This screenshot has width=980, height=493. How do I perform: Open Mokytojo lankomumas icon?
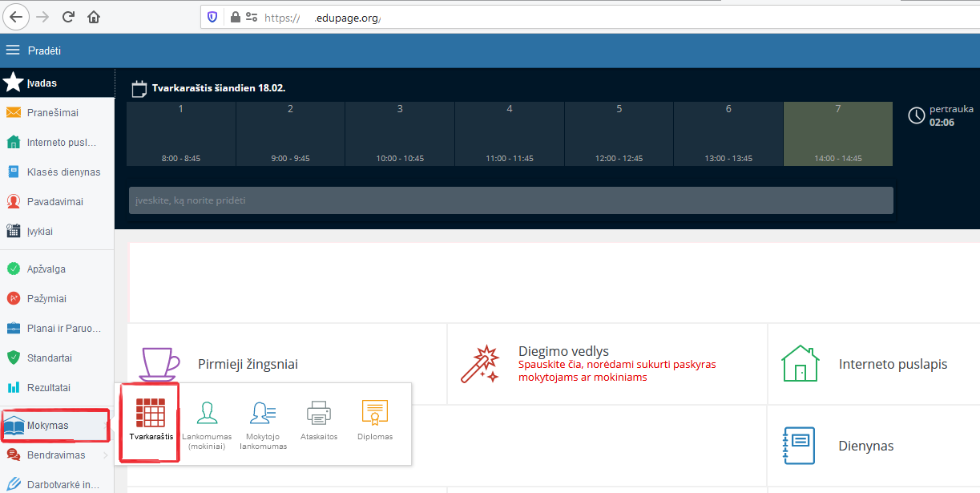pyautogui.click(x=263, y=413)
